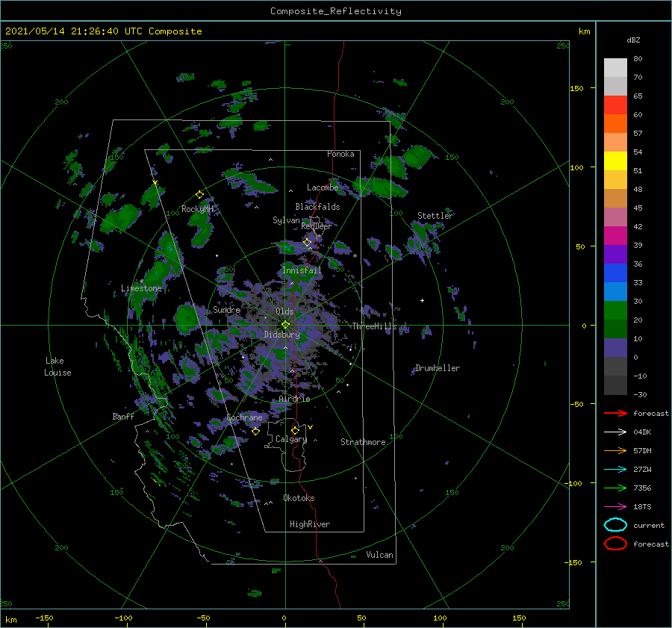Pick the lightest gray swatch at scale top

tap(615, 68)
